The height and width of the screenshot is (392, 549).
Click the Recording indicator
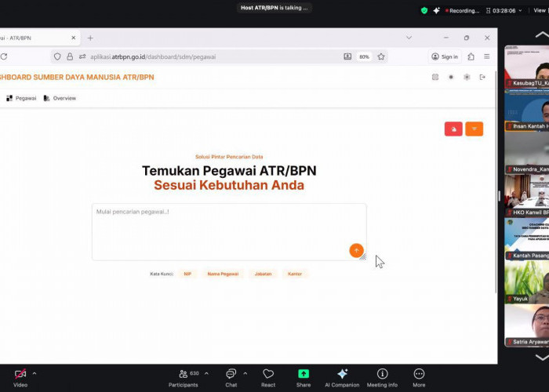tap(462, 10)
